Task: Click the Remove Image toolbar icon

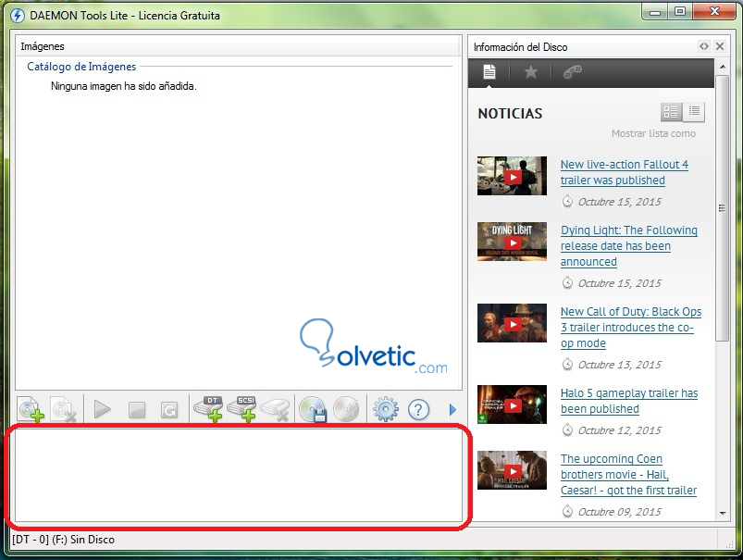Action: [x=64, y=409]
